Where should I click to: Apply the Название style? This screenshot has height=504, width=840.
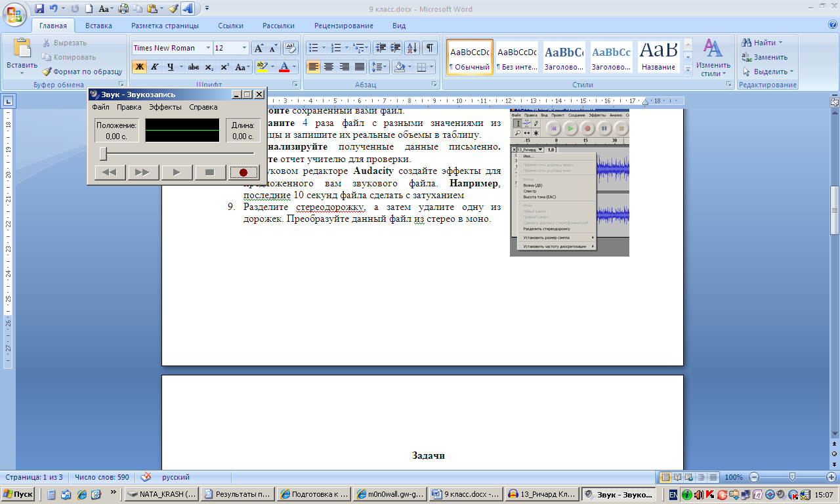click(x=658, y=57)
